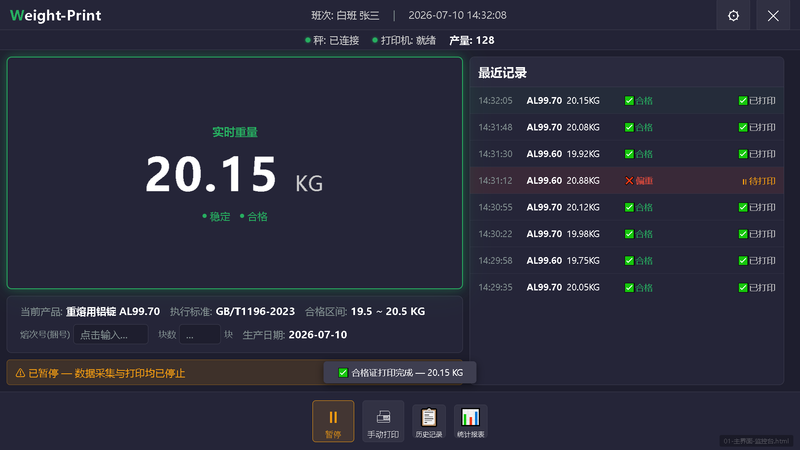Click the 已打印 check icon in 14:31:48 row
Screen dimensions: 800x450
(743, 127)
